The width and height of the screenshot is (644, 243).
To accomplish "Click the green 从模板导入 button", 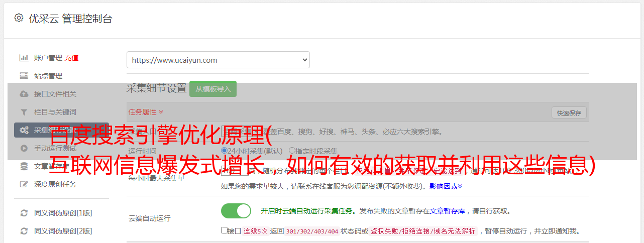I will tap(213, 89).
